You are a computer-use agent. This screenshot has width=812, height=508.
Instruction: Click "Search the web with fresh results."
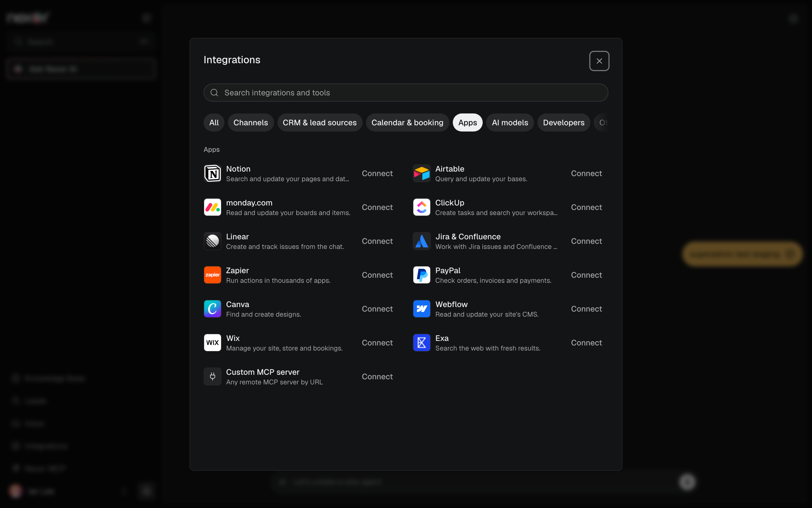tap(487, 349)
